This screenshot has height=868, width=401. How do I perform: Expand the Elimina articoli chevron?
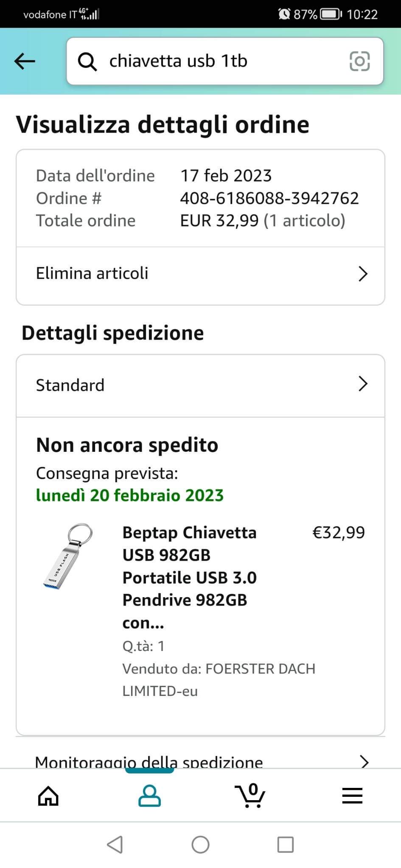coord(363,274)
